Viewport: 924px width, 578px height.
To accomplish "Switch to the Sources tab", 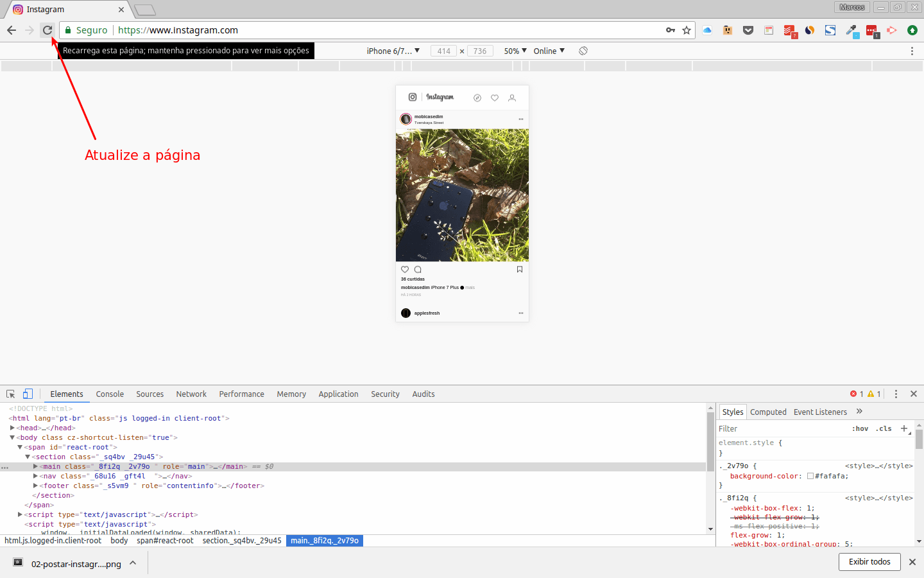I will click(x=150, y=394).
